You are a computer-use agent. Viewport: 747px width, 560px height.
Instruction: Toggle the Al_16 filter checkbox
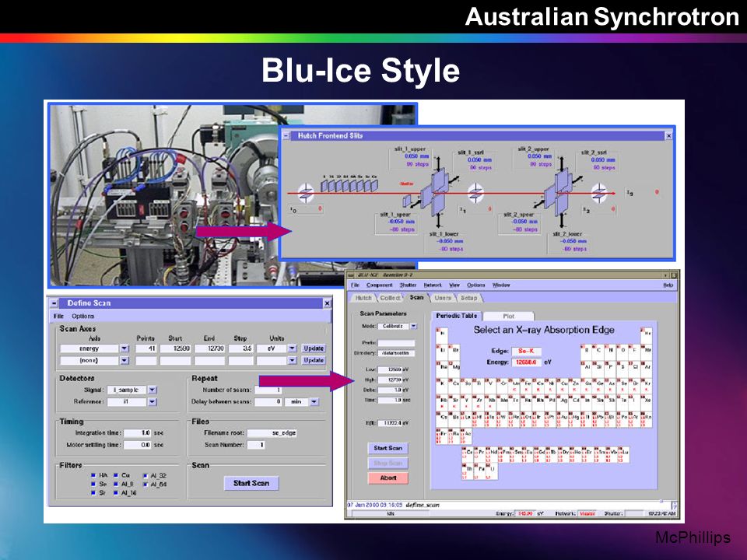click(116, 492)
